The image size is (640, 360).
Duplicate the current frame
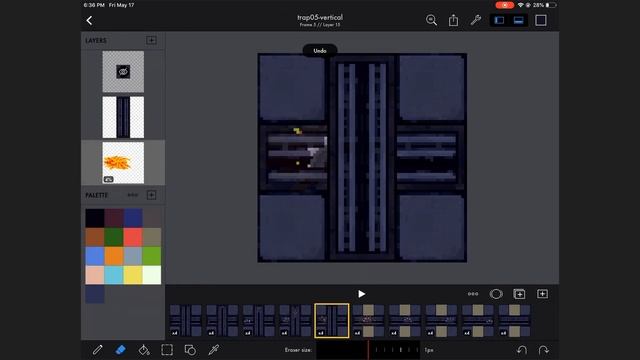(519, 294)
